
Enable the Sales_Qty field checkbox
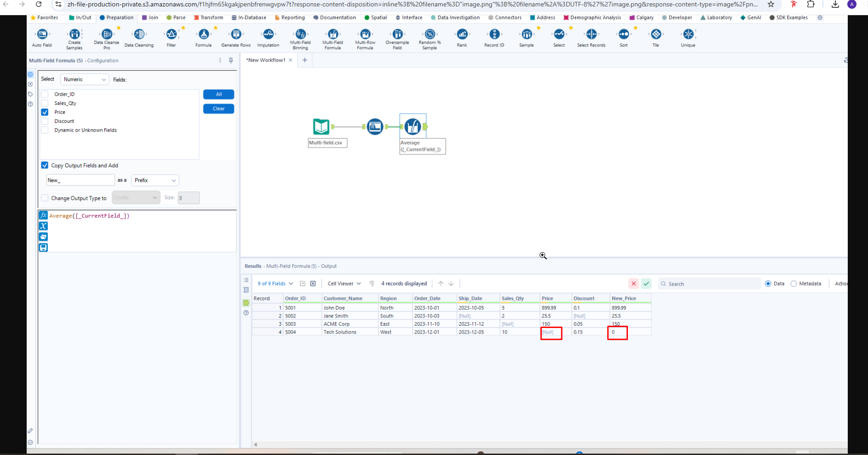click(x=45, y=103)
